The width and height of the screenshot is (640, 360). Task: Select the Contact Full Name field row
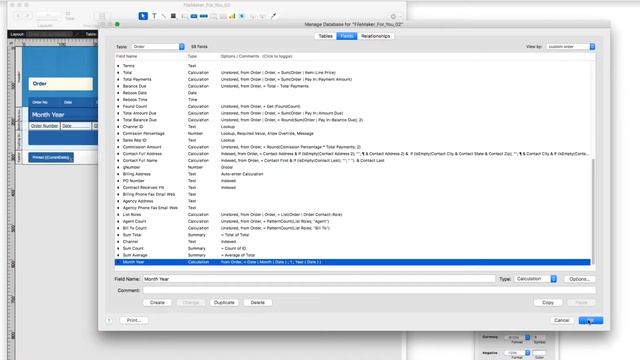pyautogui.click(x=353, y=160)
